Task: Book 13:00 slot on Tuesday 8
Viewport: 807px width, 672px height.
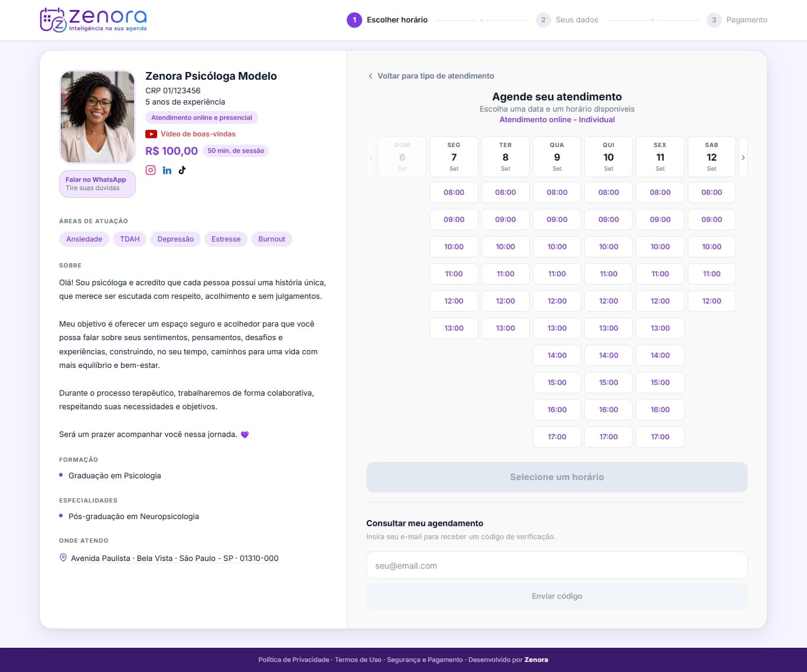Action: tap(506, 328)
